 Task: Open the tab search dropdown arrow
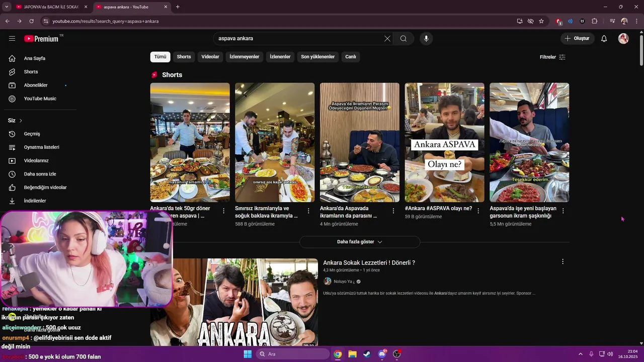[7, 7]
